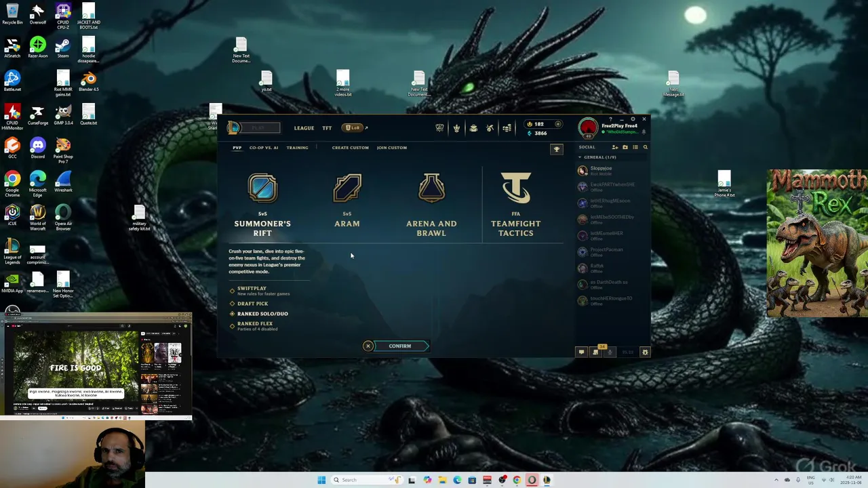Click the Blue Essence amount 3866
This screenshot has height=488, width=868.
point(540,134)
